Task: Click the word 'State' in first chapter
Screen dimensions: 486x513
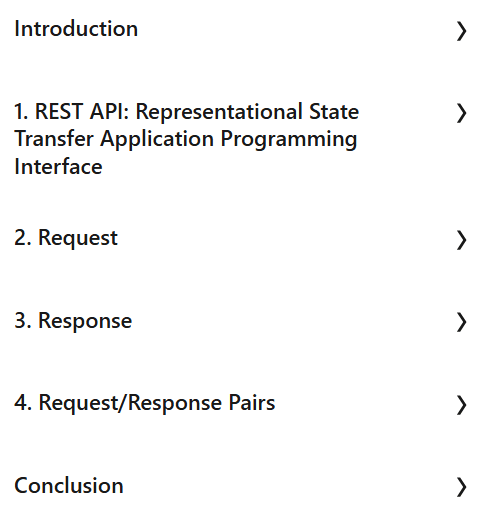Action: 334,111
